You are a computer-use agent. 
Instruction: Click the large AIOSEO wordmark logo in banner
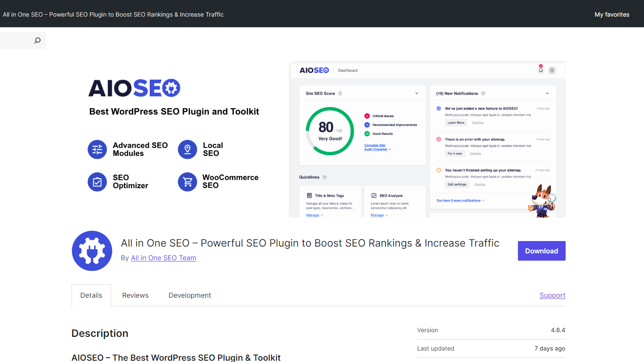134,88
